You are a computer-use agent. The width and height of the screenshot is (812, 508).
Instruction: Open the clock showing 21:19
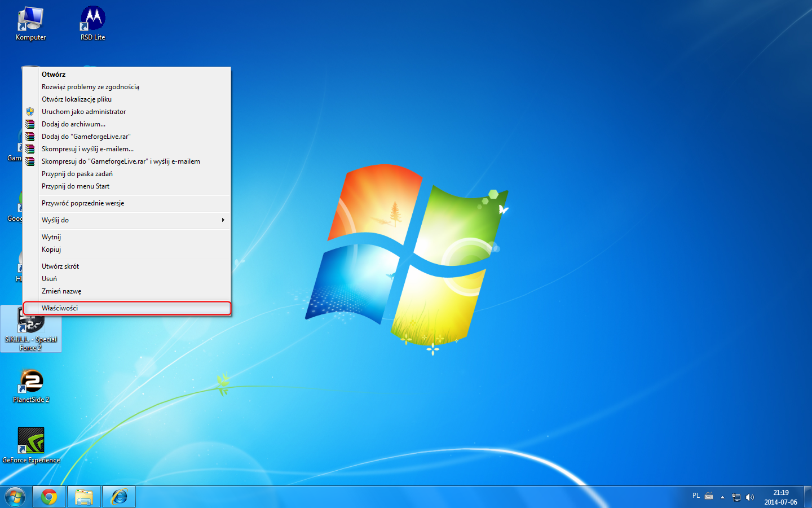point(780,497)
